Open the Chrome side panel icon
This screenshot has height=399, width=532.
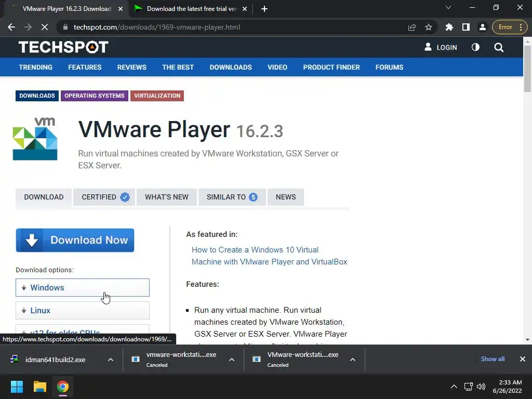pos(466,27)
